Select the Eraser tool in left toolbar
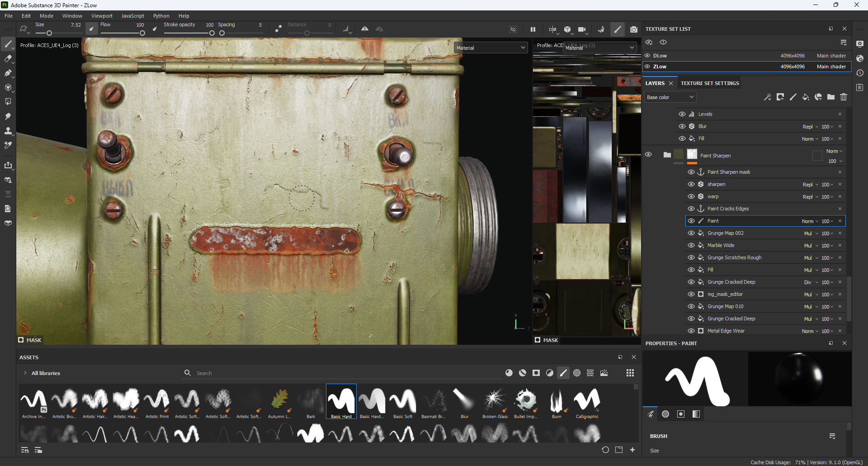Image resolution: width=868 pixels, height=466 pixels. 8,58
